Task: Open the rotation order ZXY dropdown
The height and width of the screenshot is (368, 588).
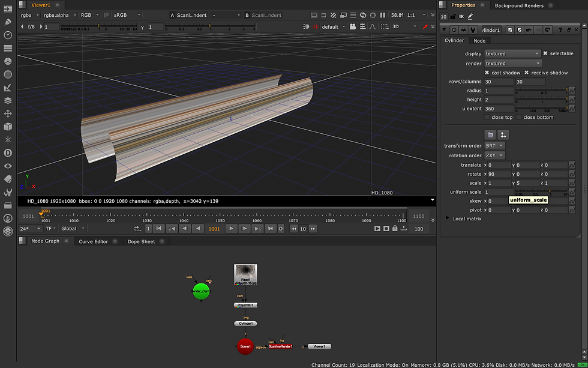Action: coord(494,155)
